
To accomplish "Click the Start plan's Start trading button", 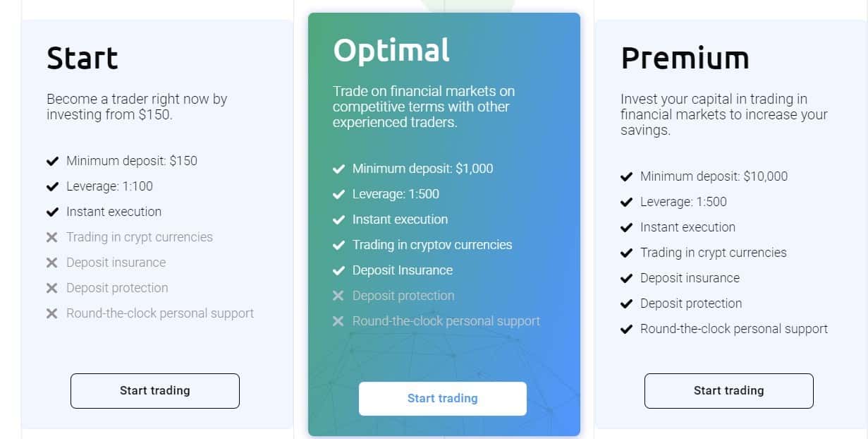I will (x=154, y=390).
